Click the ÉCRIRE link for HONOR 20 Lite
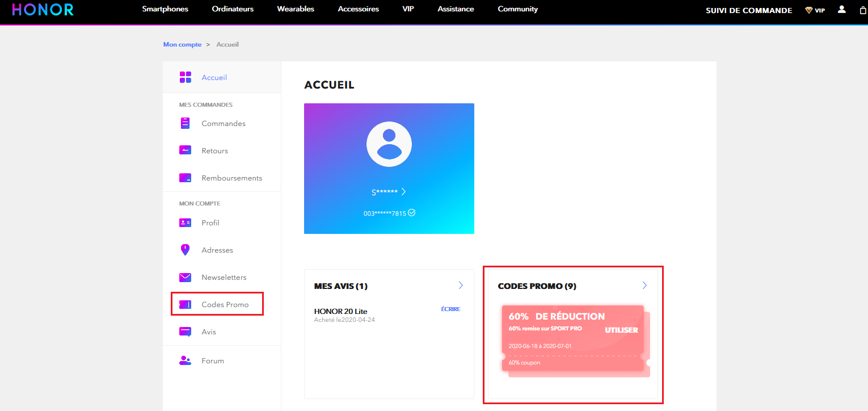This screenshot has width=868, height=411. pos(450,308)
